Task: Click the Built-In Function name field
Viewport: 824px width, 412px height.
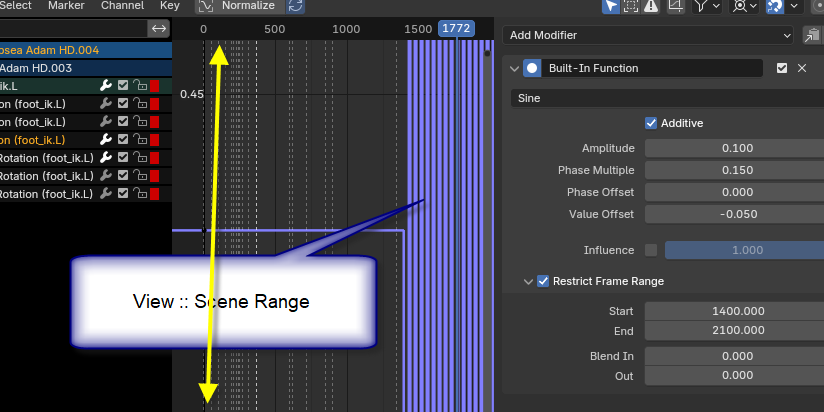Action: point(652,68)
